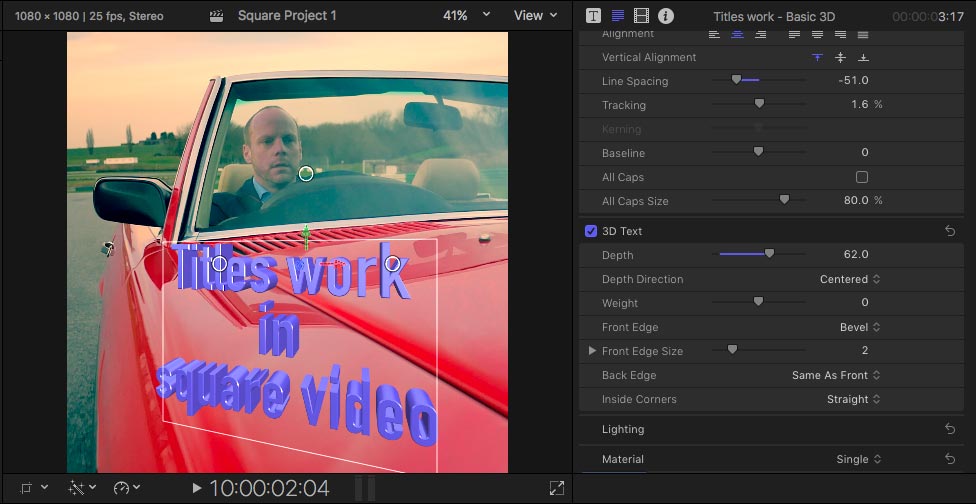Justify text with last line left
Image resolution: width=976 pixels, height=504 pixels.
pos(794,34)
